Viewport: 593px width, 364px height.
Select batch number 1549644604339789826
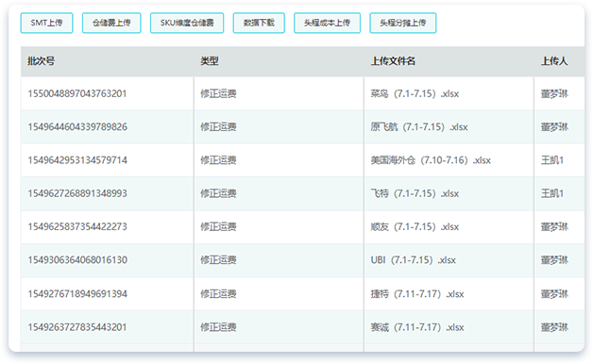pos(77,127)
